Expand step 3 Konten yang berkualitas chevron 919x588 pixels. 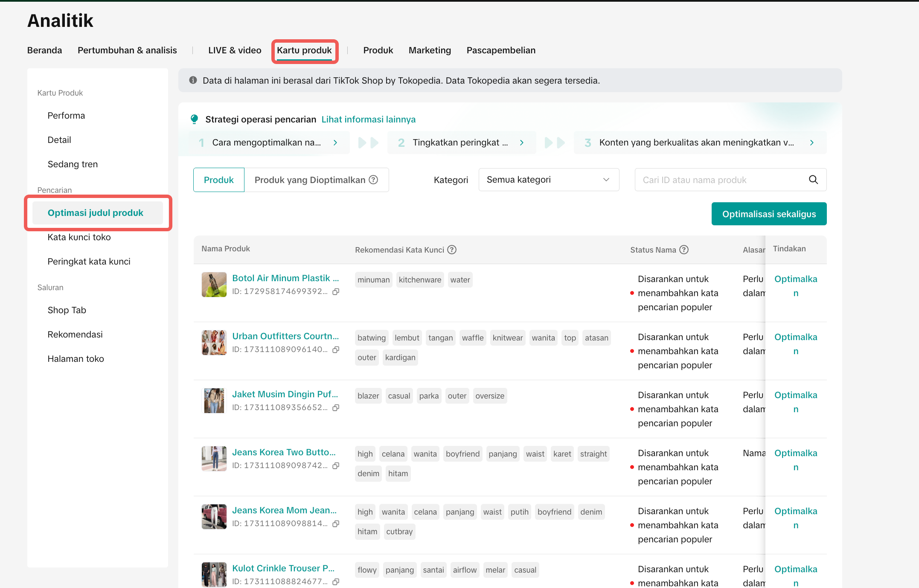(x=811, y=143)
